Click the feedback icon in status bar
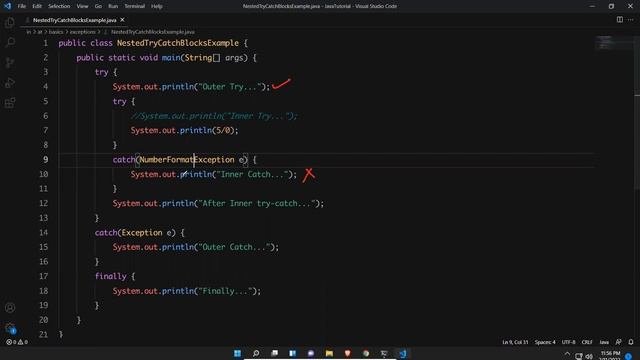Viewport: 640px width, 360px height. [619, 342]
